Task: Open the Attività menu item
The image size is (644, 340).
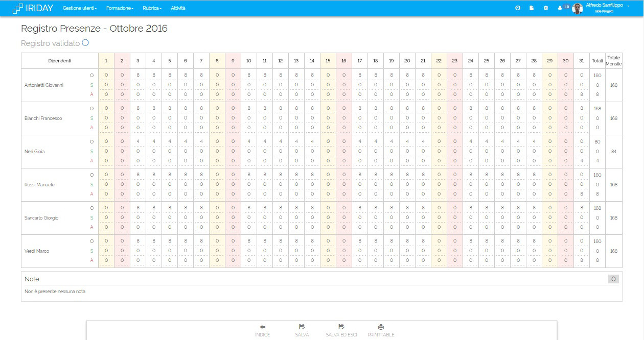Action: (178, 8)
